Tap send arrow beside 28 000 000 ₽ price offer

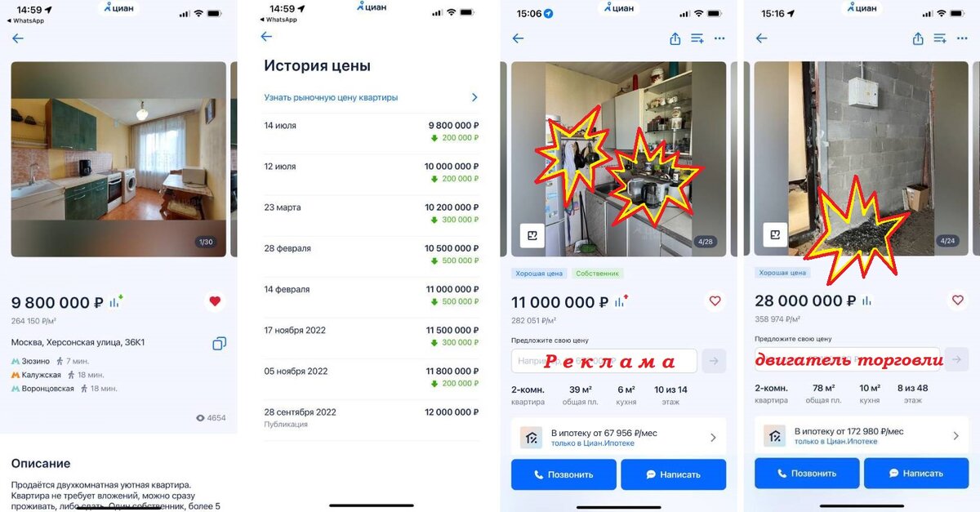point(956,360)
